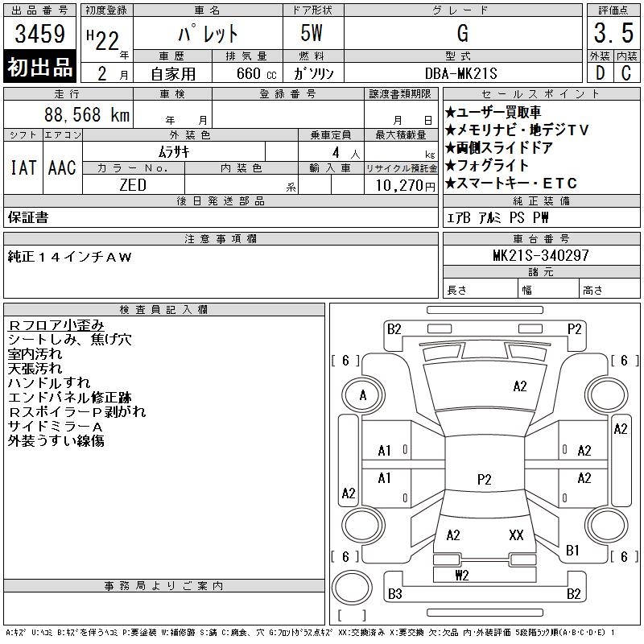Click the セールスポイント section header
Viewport: 644px width, 644px height.
coord(541,94)
